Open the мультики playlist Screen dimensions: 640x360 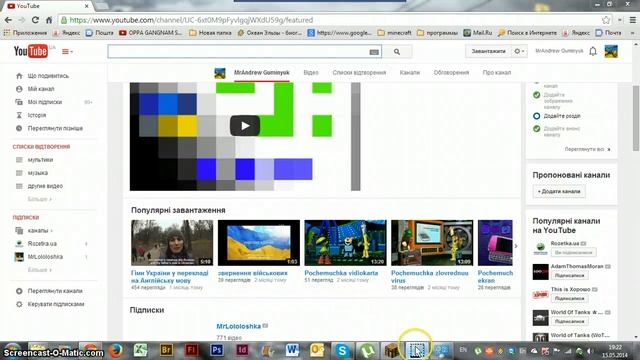click(40, 160)
